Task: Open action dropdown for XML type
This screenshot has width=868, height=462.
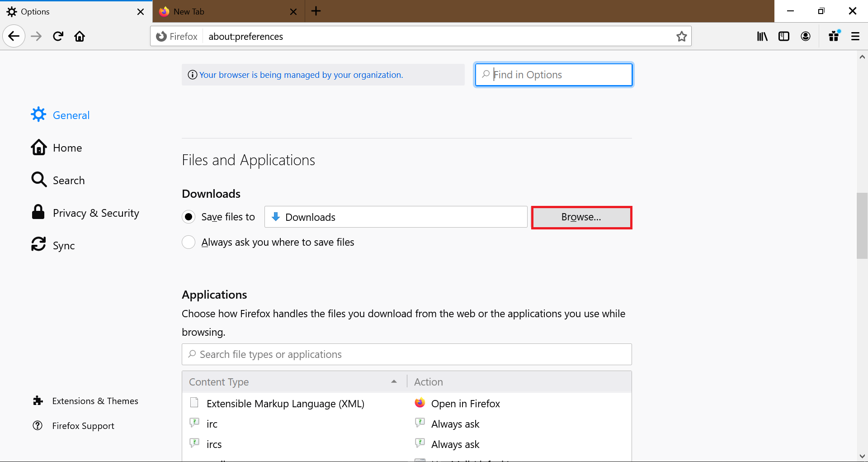Action: pyautogui.click(x=520, y=403)
